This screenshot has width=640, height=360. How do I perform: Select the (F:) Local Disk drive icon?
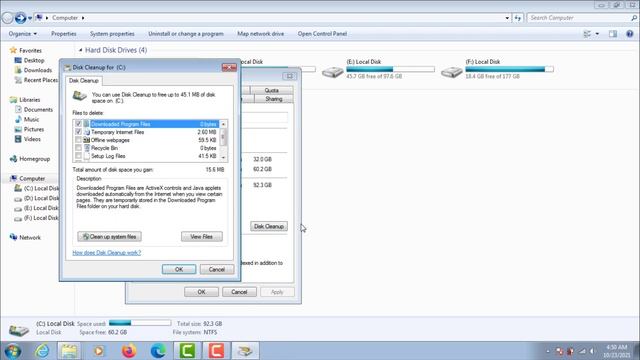point(452,72)
